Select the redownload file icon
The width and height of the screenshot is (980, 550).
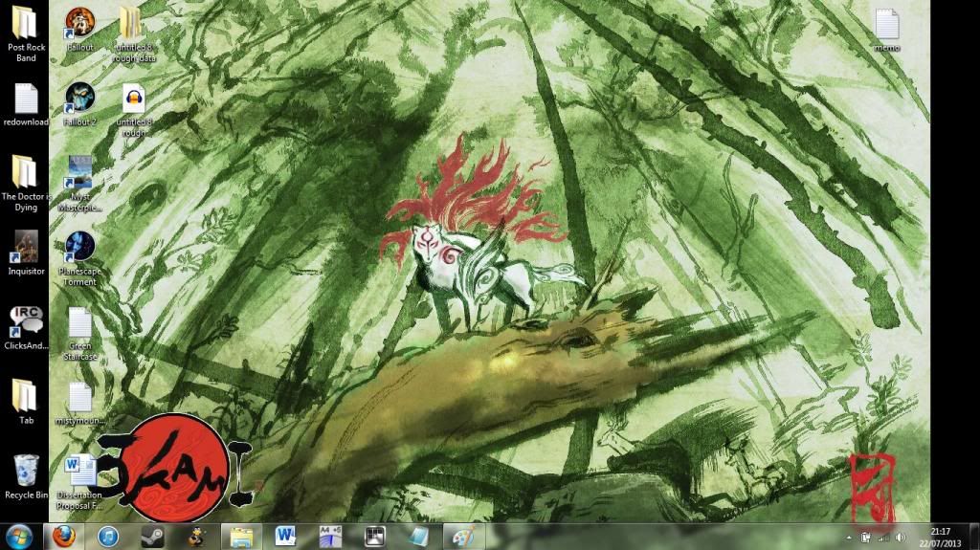(x=26, y=105)
